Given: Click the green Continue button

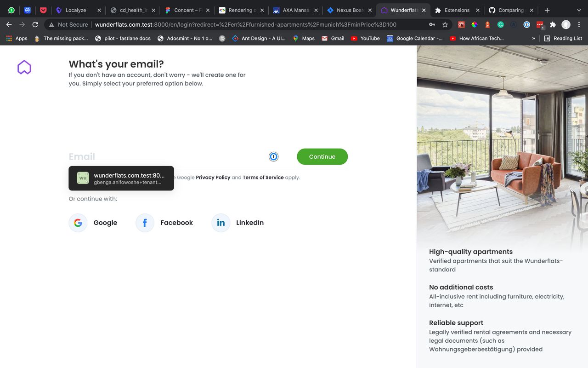Looking at the screenshot, I should coord(322,157).
